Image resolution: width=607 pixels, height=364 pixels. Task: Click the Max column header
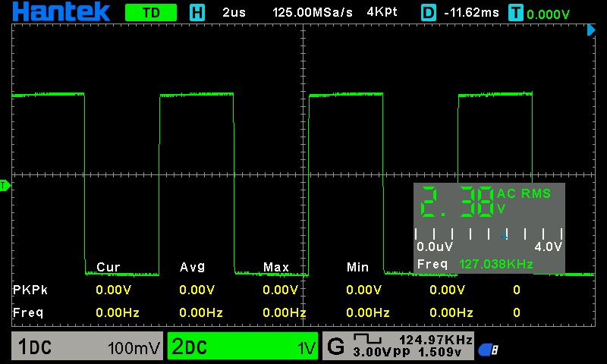point(276,267)
